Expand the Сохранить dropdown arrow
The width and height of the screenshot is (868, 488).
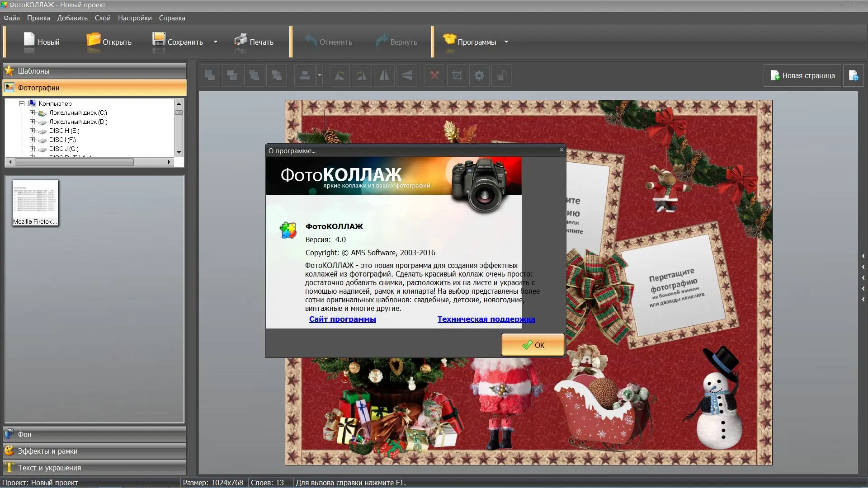[x=216, y=42]
